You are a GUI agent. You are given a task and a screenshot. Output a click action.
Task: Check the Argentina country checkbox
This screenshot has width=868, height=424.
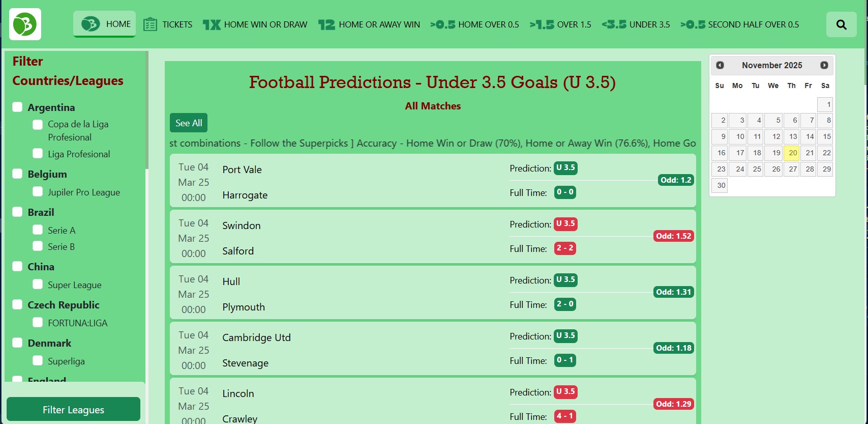(17, 107)
